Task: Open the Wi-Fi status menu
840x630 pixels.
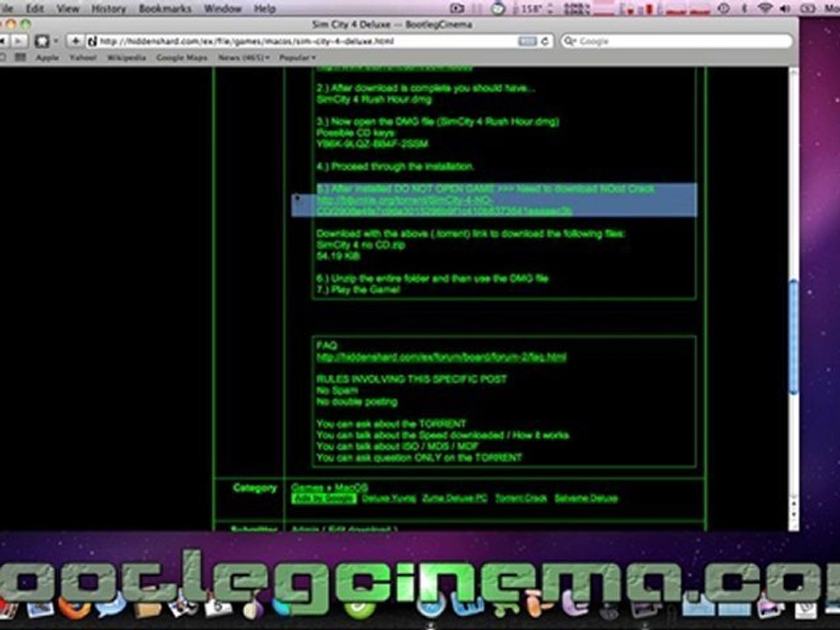Action: [x=765, y=8]
